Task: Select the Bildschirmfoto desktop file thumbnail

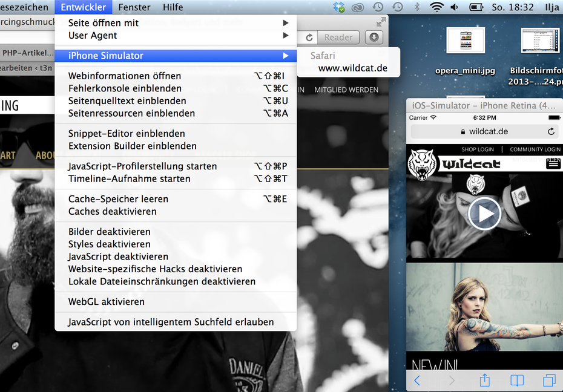Action: click(x=541, y=41)
